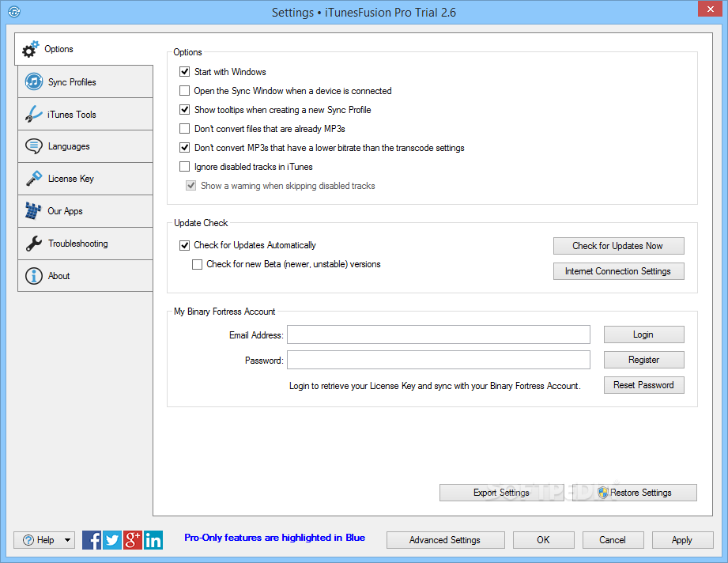Click the Languages speech bubble icon
This screenshot has height=563, width=728.
click(34, 146)
